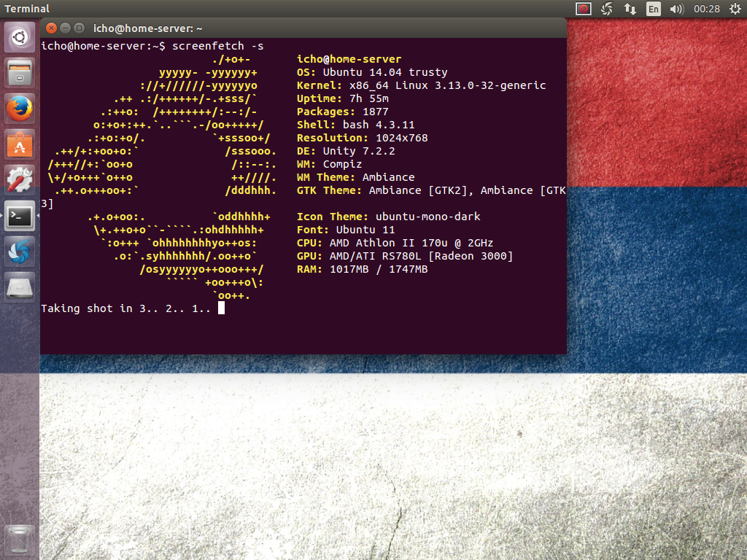Click the Uptime value 7h 55m

pos(368,98)
